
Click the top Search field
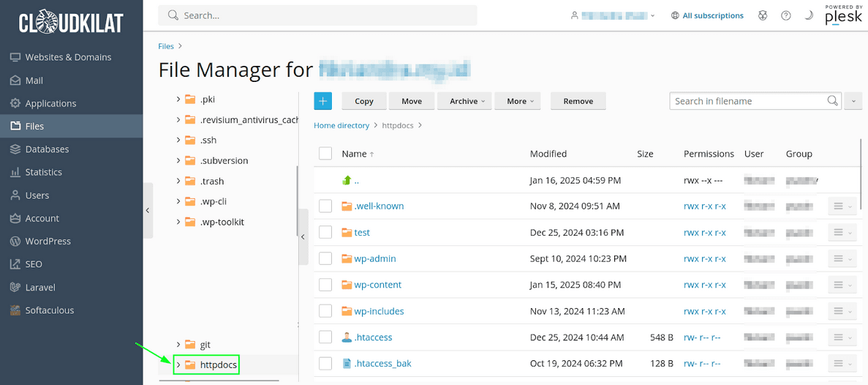click(x=318, y=15)
